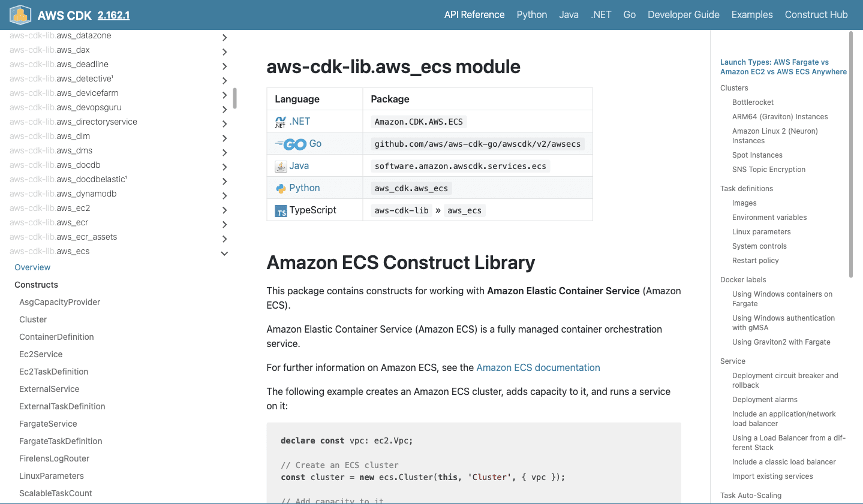
Task: Jump to Task definitions in right outline
Action: (747, 189)
